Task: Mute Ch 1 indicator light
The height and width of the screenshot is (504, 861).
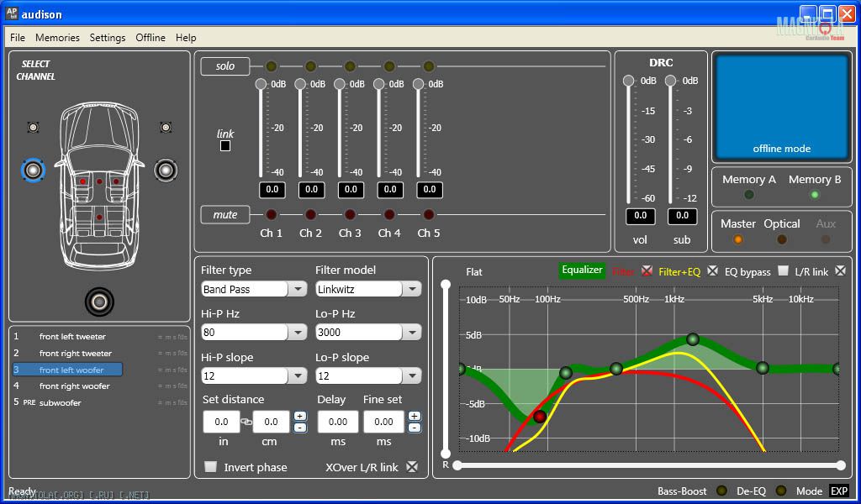Action: point(272,214)
